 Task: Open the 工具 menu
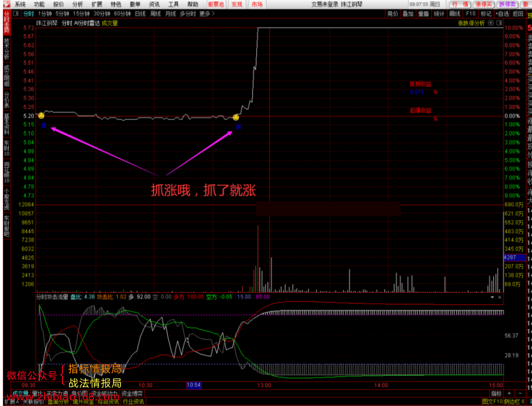[x=173, y=5]
